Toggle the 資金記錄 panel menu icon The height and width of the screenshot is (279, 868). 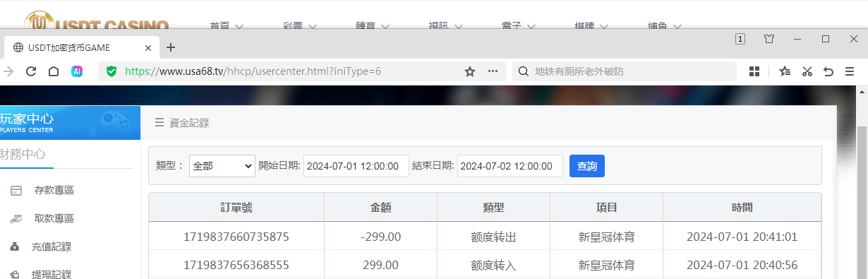159,123
